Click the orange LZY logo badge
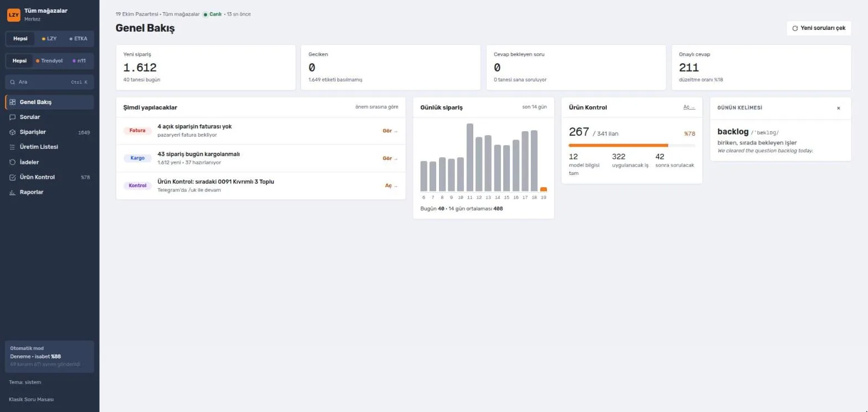This screenshot has height=412, width=868. (14, 15)
